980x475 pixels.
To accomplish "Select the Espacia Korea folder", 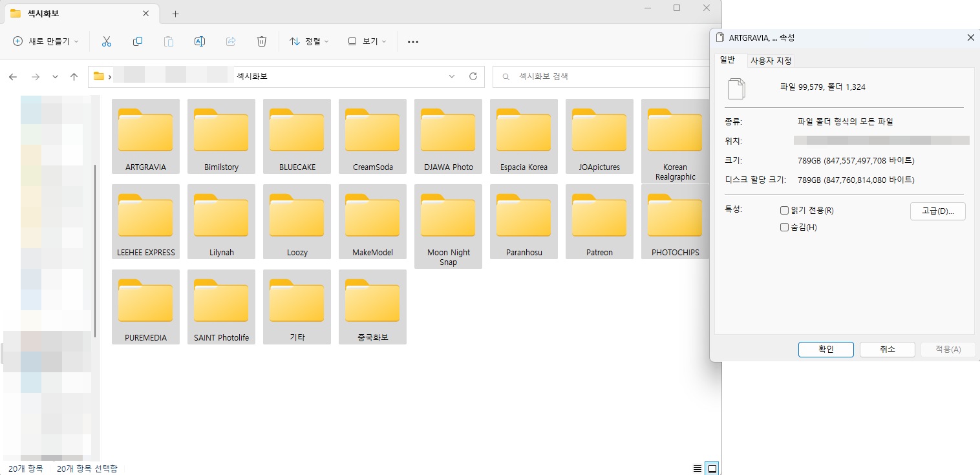I will [524, 136].
